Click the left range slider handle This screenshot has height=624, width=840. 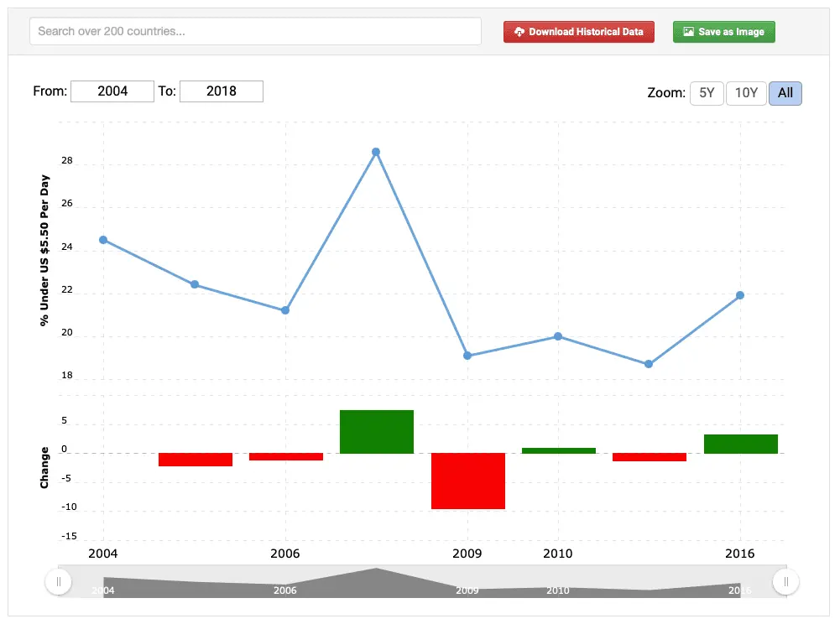coord(58,581)
